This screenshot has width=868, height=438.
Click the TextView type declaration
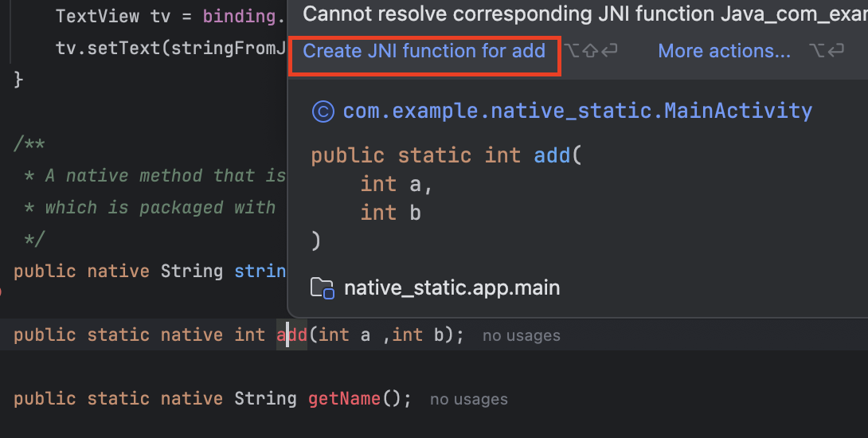(98, 16)
